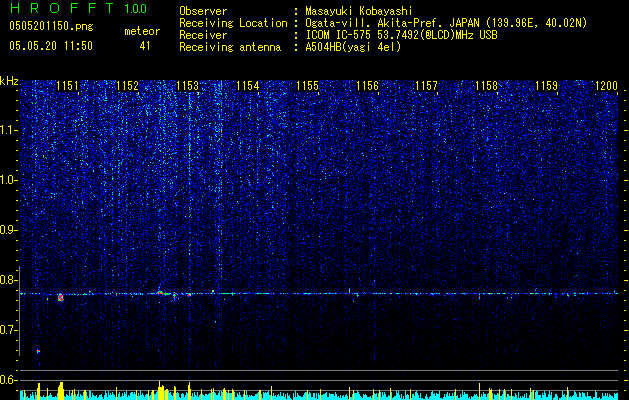The height and width of the screenshot is (400, 629).
Task: Click the 1157 time marker
Action: click(426, 85)
